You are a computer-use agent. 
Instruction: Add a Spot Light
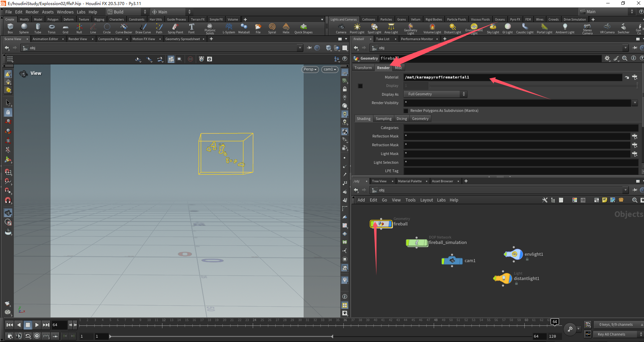click(x=374, y=28)
